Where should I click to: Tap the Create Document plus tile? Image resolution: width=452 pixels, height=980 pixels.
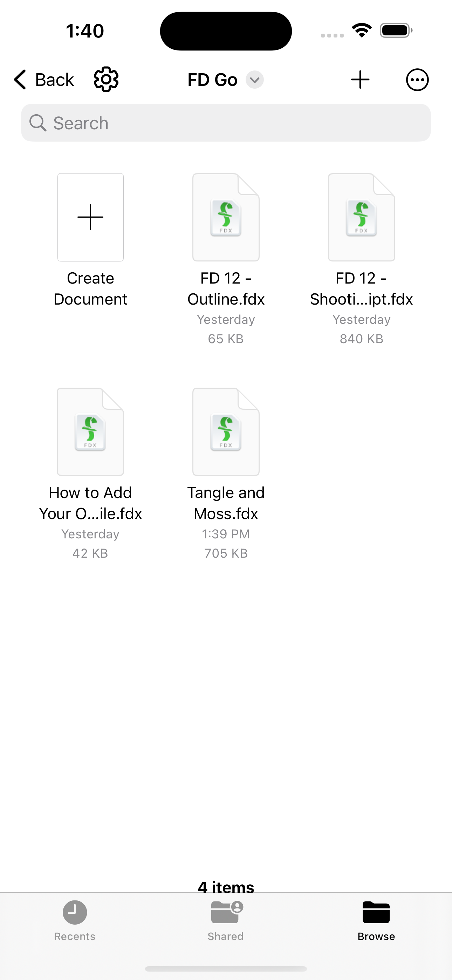(90, 217)
